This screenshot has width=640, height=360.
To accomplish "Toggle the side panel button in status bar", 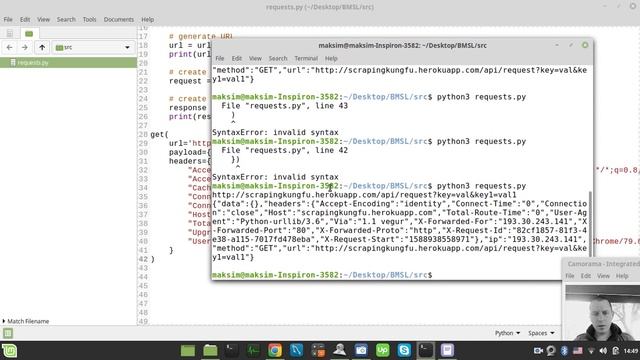I will coord(8,333).
